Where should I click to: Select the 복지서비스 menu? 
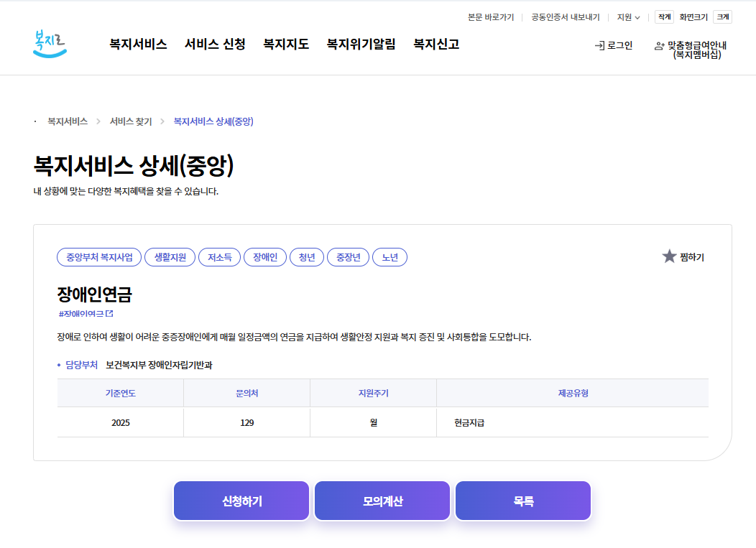pyautogui.click(x=139, y=45)
